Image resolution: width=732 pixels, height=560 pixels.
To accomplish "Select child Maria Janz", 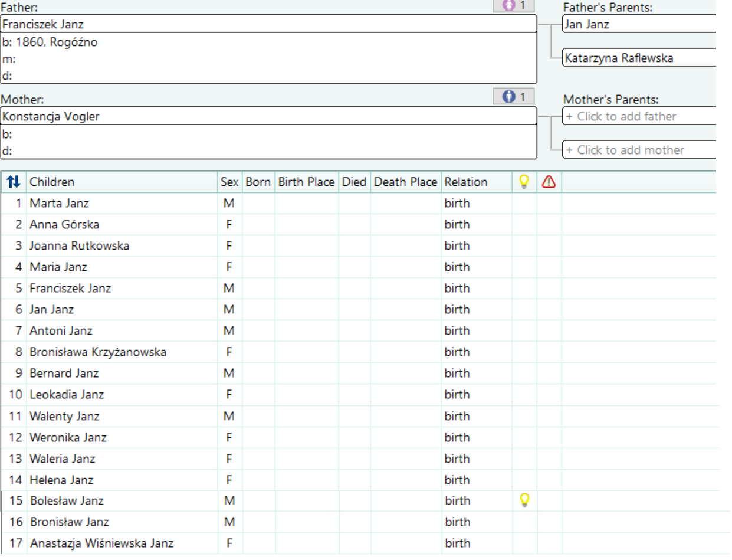I will [58, 267].
